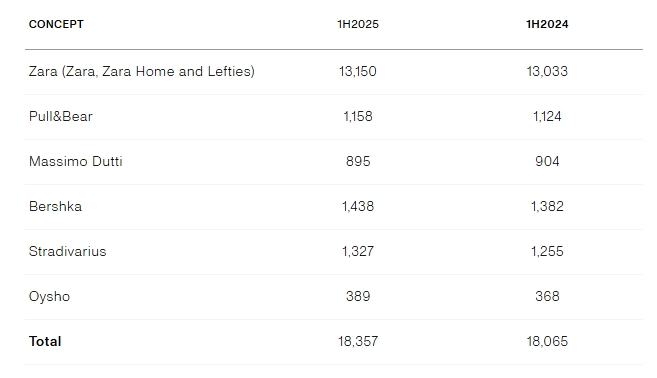Click Massimo Dutti 1H2024 value 904
The width and height of the screenshot is (657, 378).
pyautogui.click(x=547, y=161)
